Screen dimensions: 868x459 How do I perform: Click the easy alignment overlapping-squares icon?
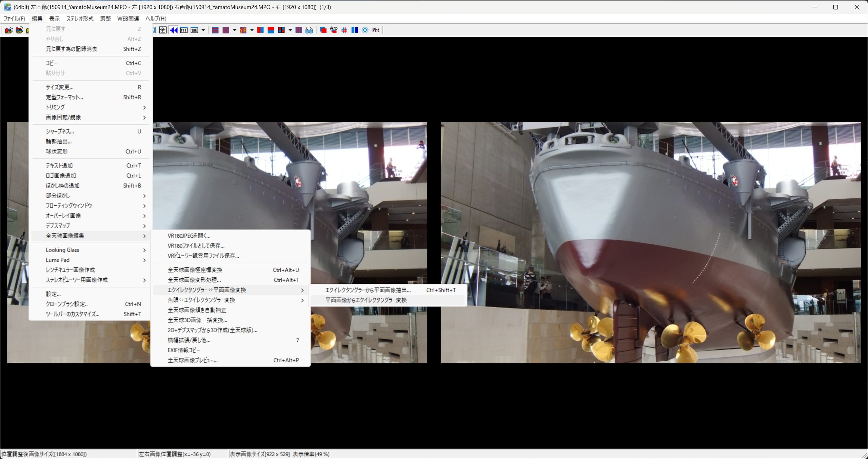click(x=323, y=30)
